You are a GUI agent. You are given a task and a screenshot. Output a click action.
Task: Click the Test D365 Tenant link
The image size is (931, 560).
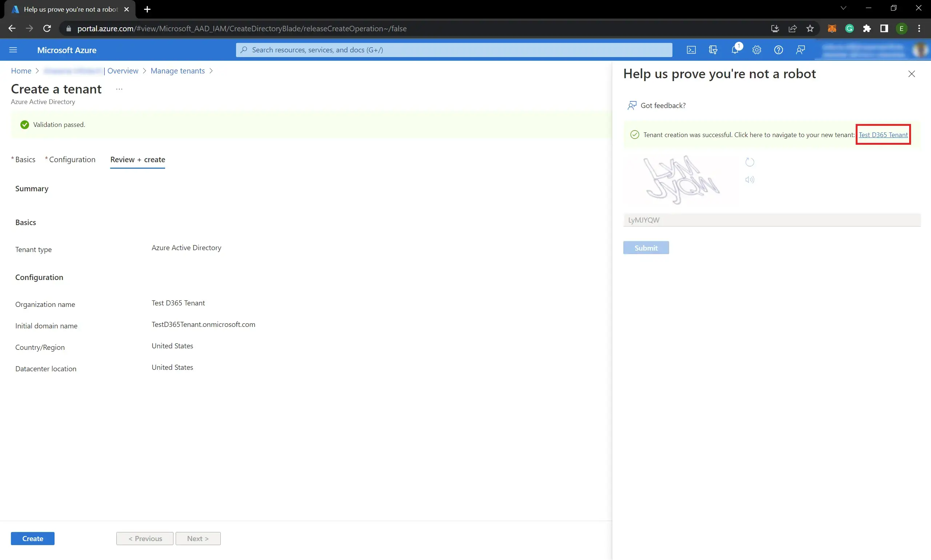(x=883, y=134)
